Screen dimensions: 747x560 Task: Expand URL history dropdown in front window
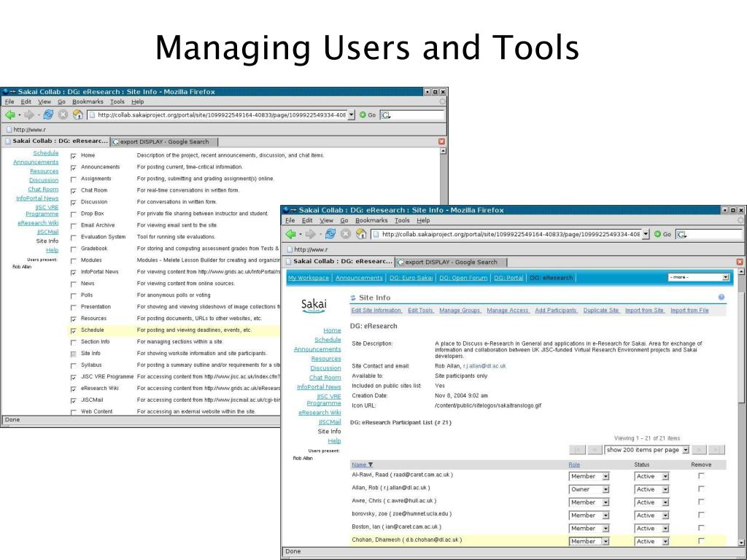[646, 234]
